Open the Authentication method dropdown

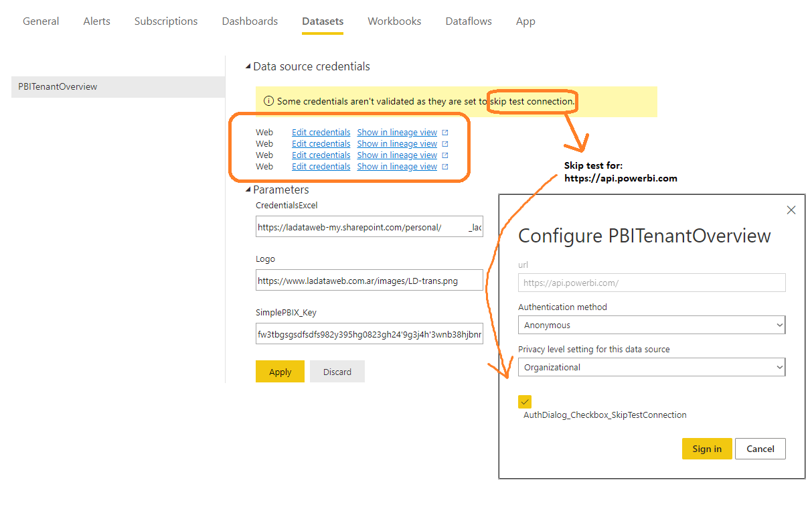click(651, 325)
